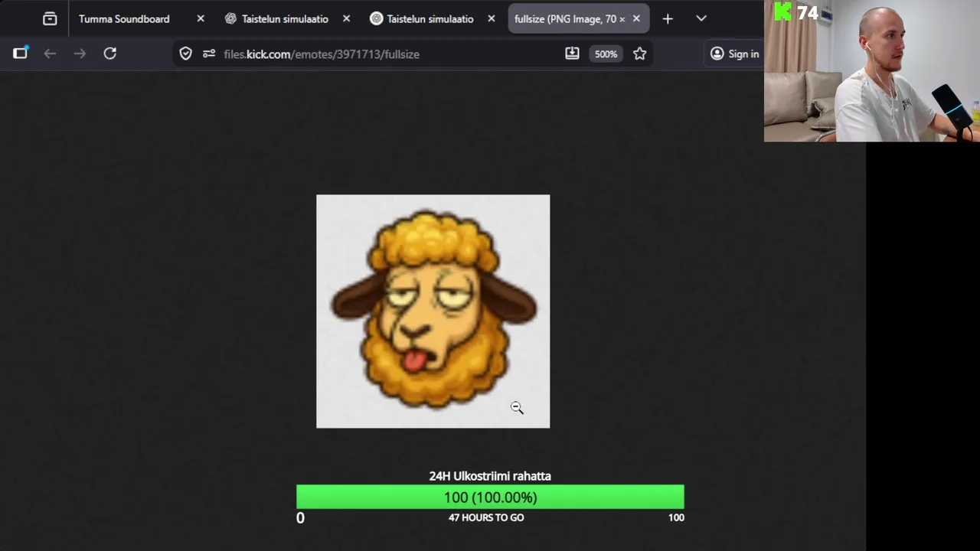This screenshot has height=551, width=980.
Task: Click the sheep emote image to zoom out
Action: click(433, 311)
